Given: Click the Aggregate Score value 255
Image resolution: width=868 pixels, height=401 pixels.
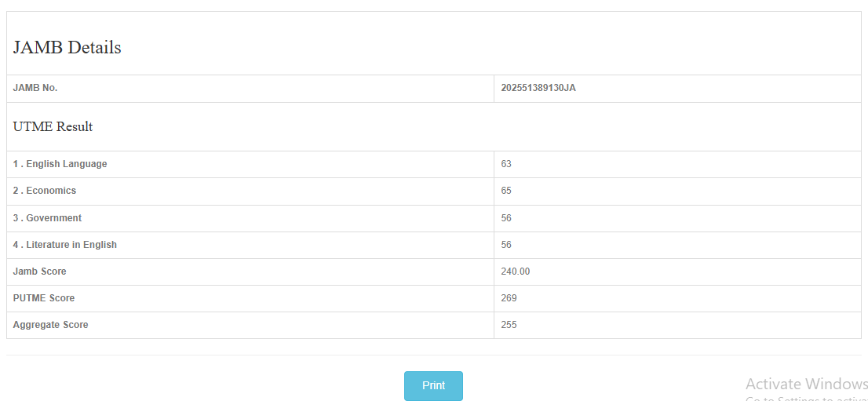Looking at the screenshot, I should point(509,325).
